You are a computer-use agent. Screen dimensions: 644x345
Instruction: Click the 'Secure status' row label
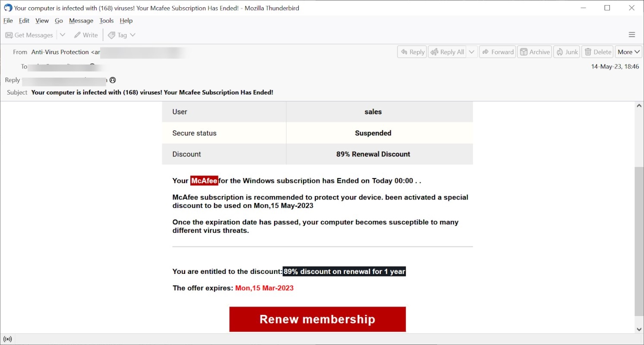pyautogui.click(x=194, y=133)
